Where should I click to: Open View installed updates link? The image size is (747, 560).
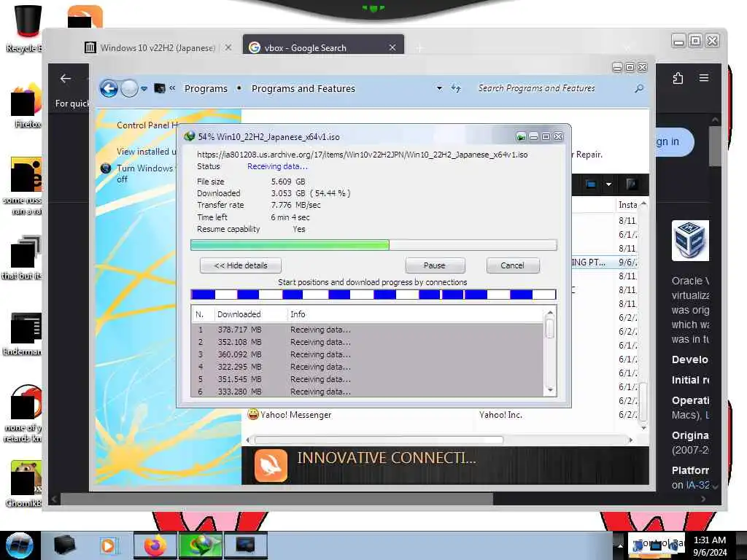point(146,152)
